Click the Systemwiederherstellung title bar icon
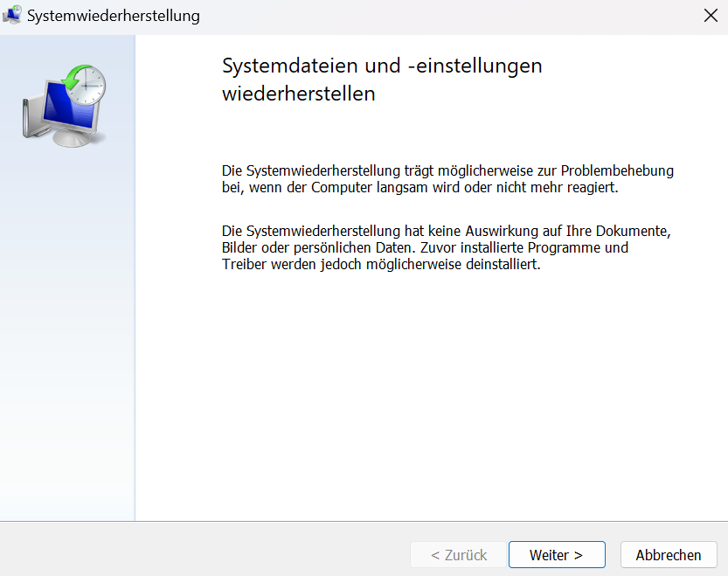This screenshot has height=576, width=728. [13, 15]
